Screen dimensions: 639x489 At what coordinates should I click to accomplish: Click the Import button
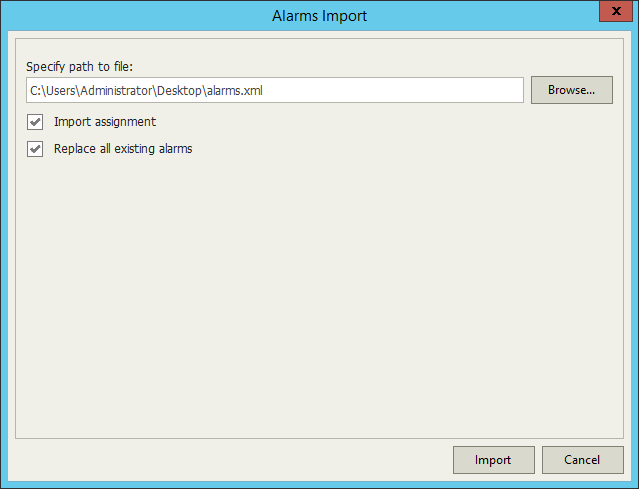pos(494,460)
